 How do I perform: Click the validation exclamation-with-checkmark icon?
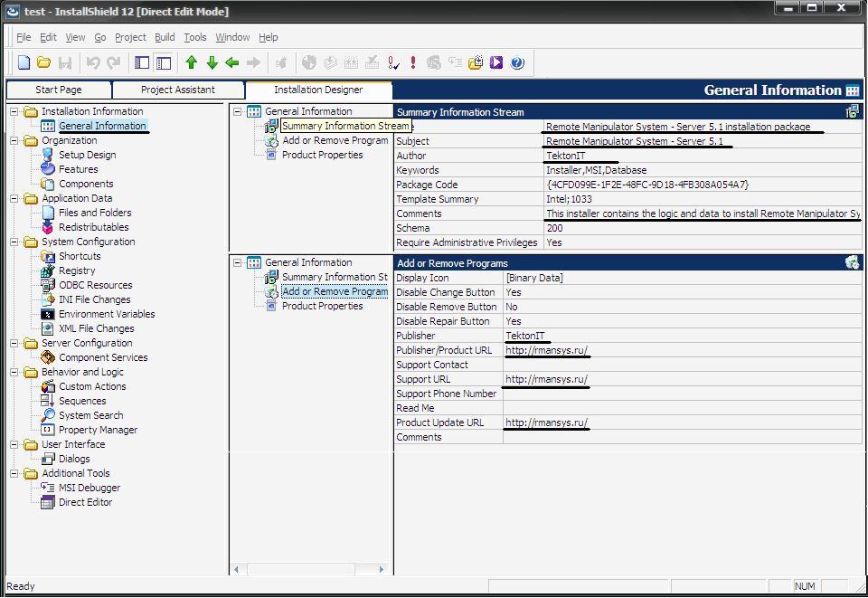coord(393,62)
